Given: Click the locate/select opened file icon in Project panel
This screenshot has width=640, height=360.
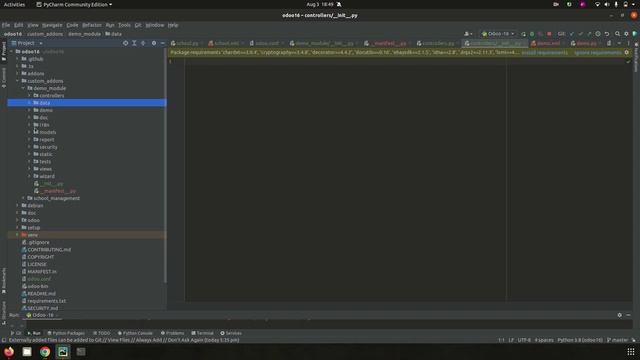Looking at the screenshot, I should [x=125, y=43].
